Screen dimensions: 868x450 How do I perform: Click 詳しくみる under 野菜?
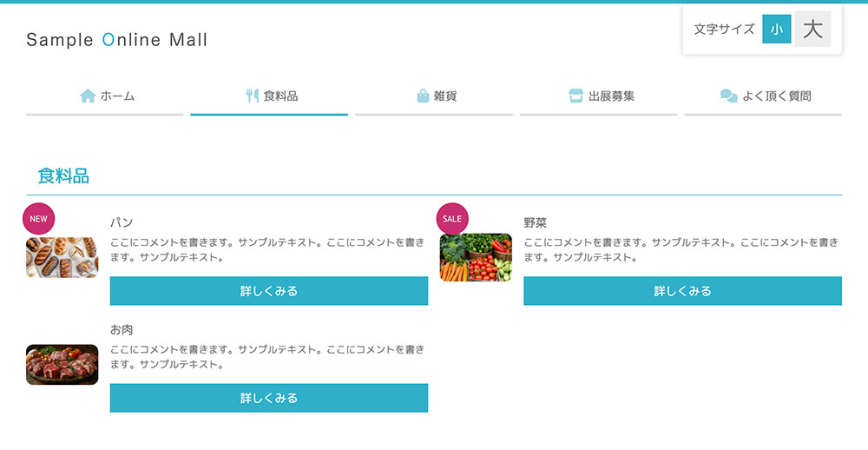682,291
